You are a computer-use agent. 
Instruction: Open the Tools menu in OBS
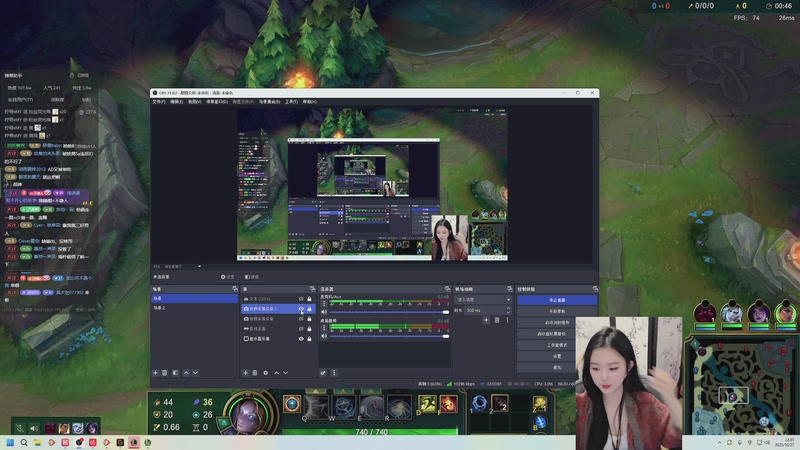291,102
